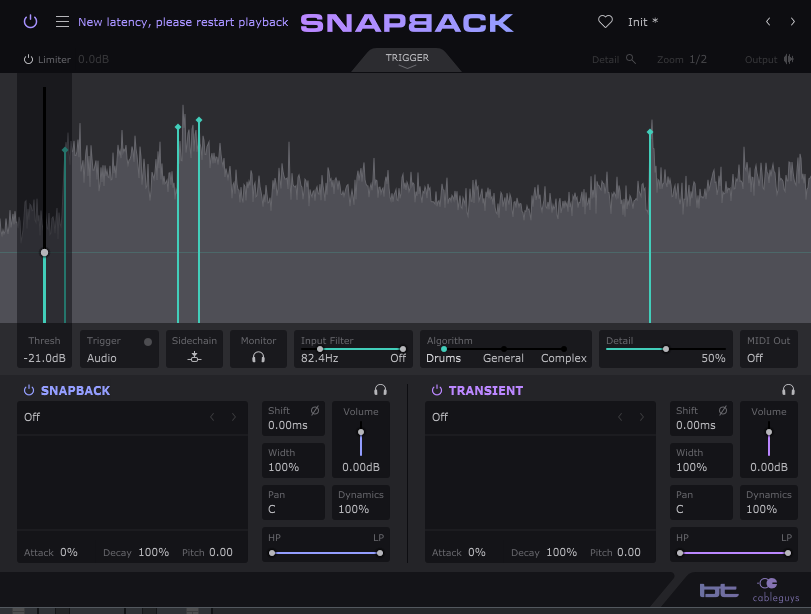
Task: Select previous SNAPBACK sample
Action: 212,417
